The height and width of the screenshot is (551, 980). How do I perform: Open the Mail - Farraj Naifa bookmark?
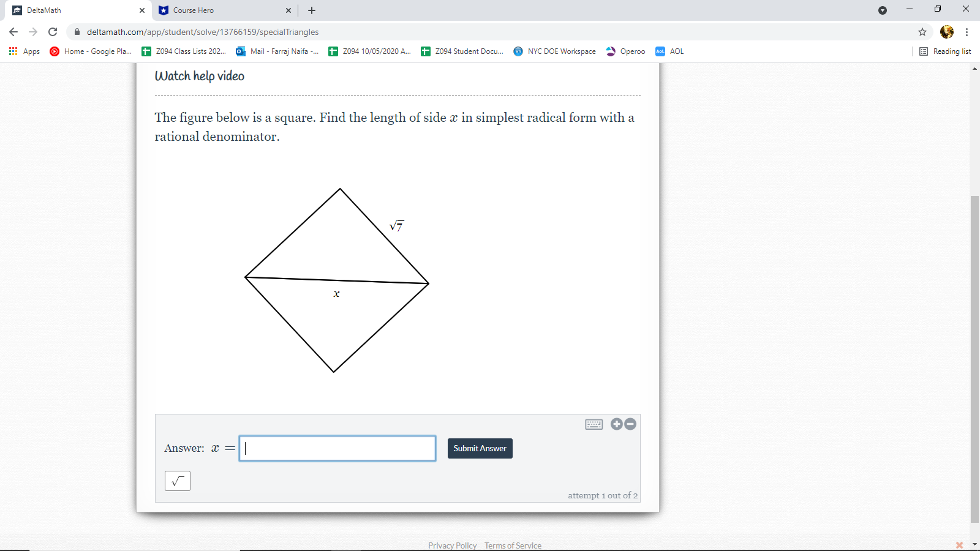coord(277,51)
